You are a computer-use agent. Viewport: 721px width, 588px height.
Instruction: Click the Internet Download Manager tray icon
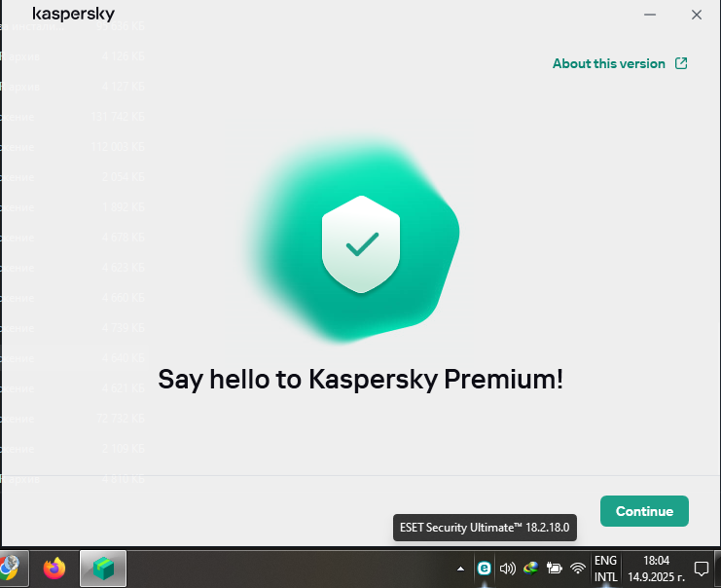530,569
